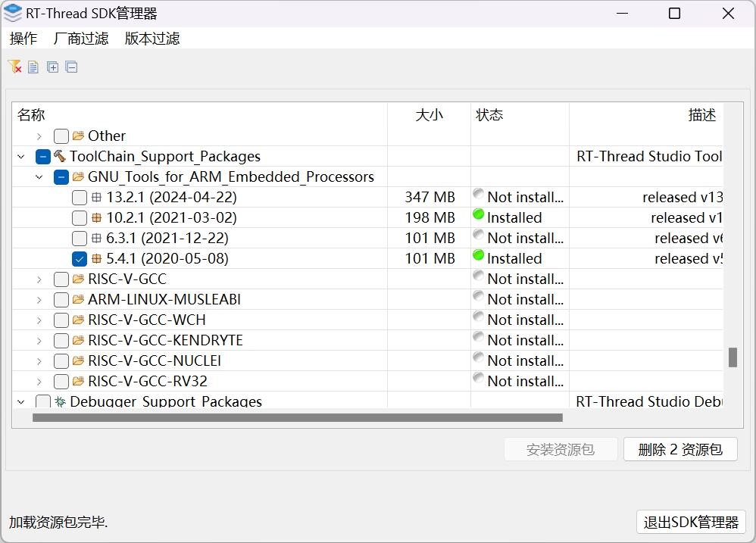Toggle the ToolChain_Support_Packages checkbox
The width and height of the screenshot is (756, 543).
(x=43, y=157)
